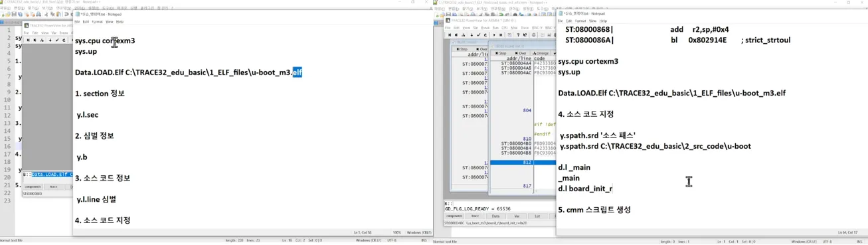Click the Over button in front listing window

[x=521, y=53]
